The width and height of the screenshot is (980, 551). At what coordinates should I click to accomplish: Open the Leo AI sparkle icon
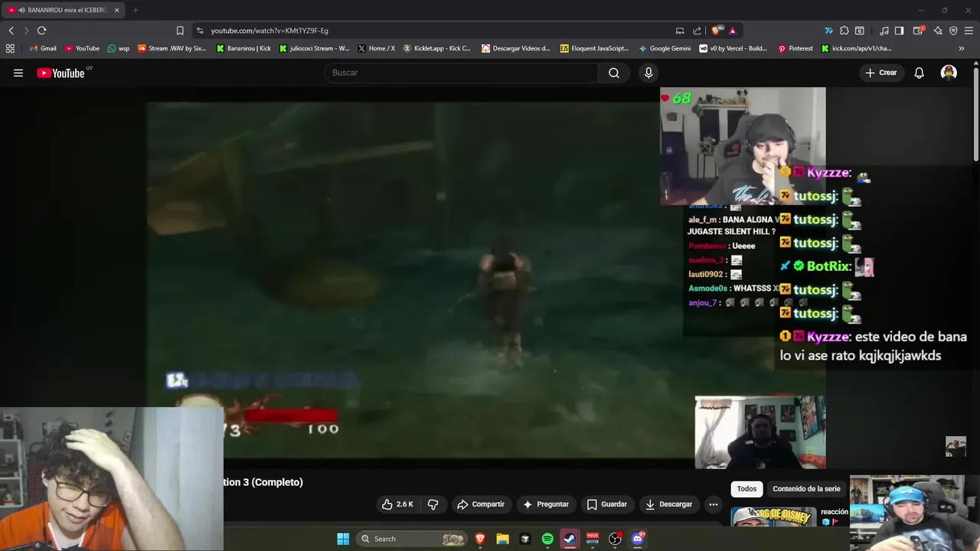point(938,31)
